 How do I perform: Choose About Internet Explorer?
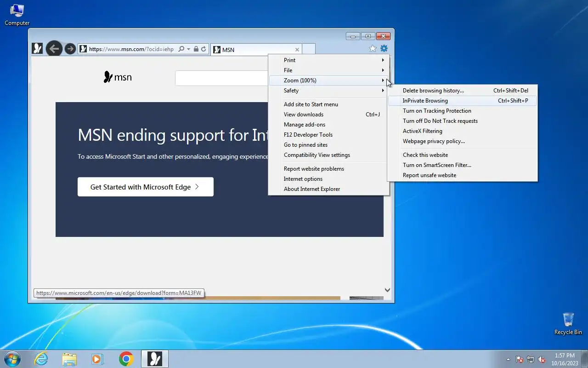tap(329, 189)
